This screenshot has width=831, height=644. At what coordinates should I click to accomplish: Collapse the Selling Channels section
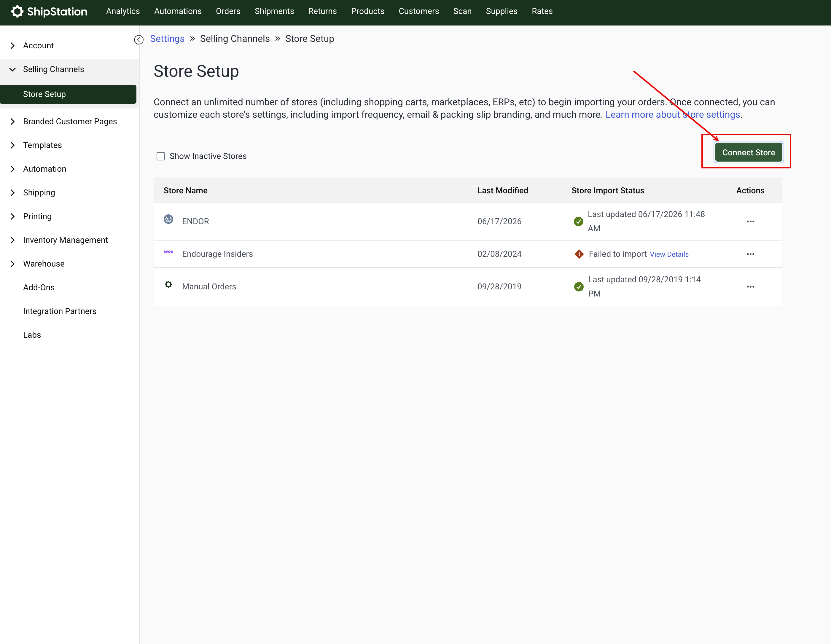pyautogui.click(x=12, y=69)
